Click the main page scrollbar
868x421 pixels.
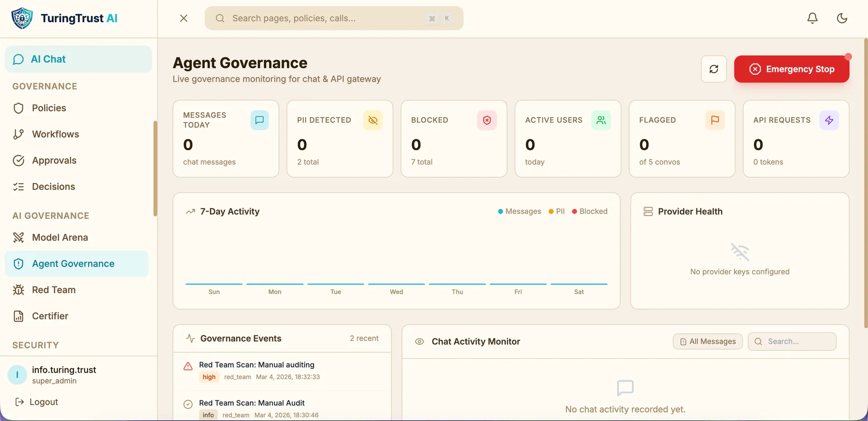tap(866, 183)
